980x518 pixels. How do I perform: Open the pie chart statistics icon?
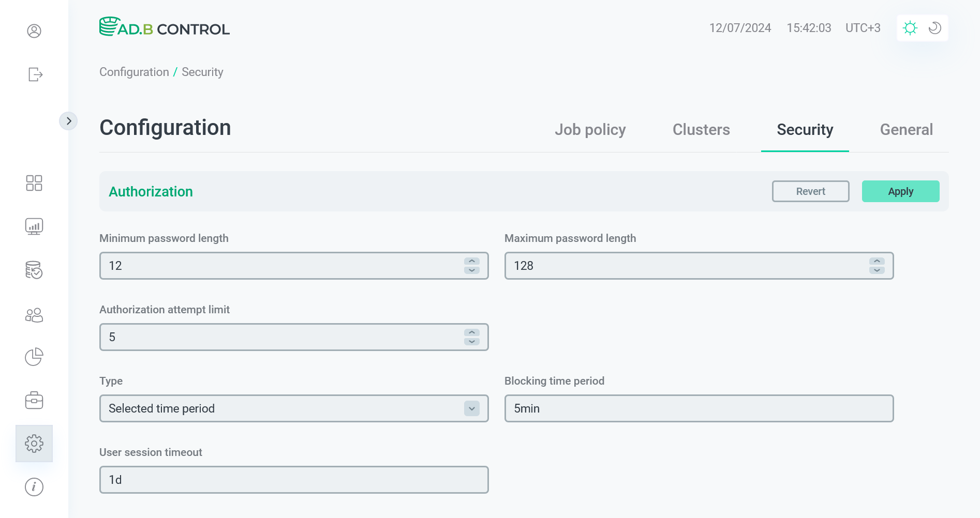(x=34, y=357)
